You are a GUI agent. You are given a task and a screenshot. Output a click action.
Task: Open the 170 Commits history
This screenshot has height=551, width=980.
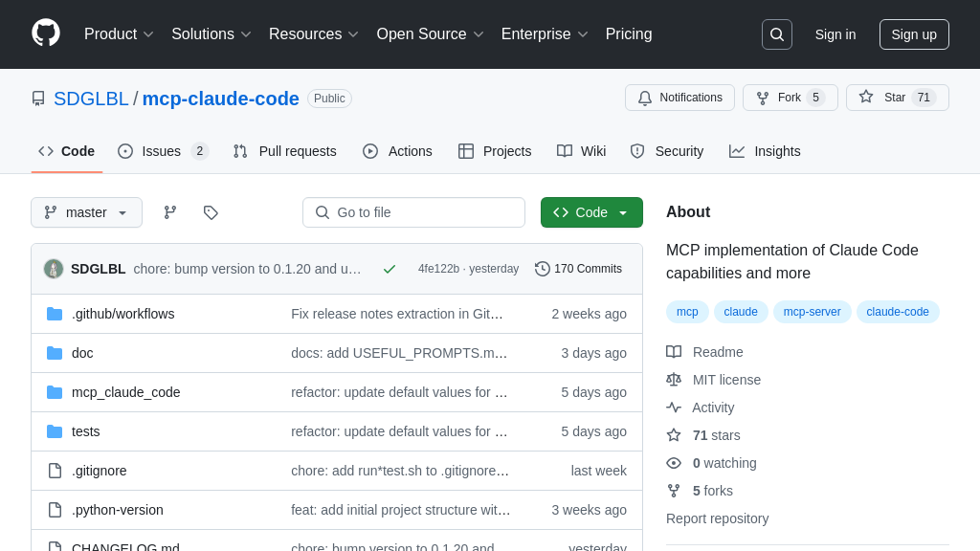pos(578,269)
